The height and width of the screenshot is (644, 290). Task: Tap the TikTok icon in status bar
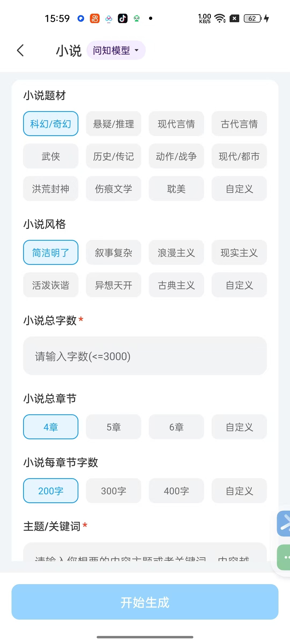(x=123, y=19)
